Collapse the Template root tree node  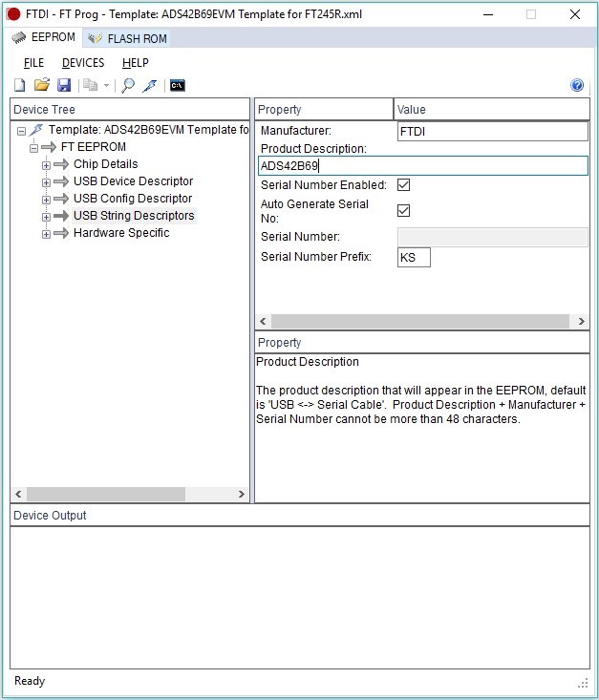[x=21, y=131]
